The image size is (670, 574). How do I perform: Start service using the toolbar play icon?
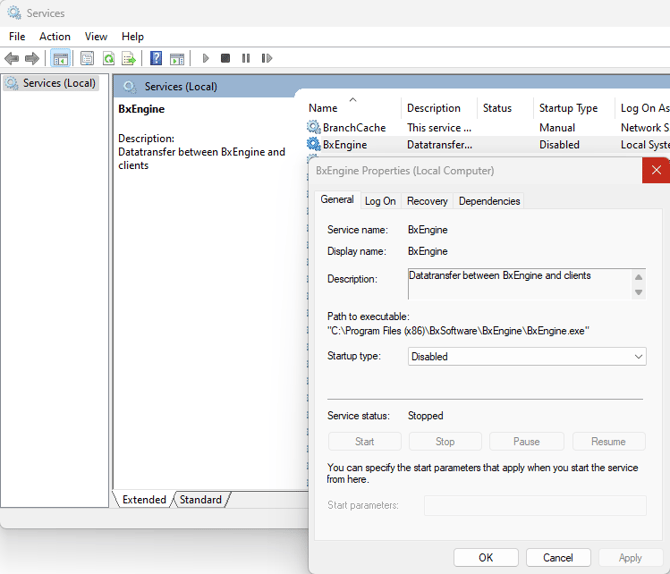tap(206, 58)
